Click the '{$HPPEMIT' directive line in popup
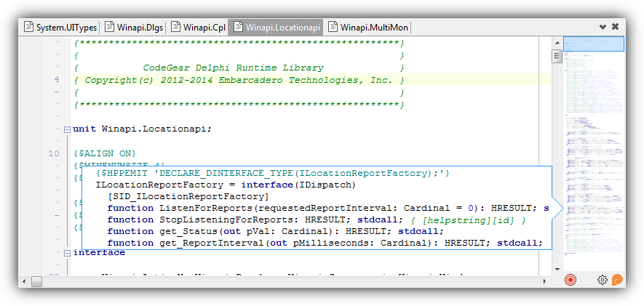 [x=273, y=174]
